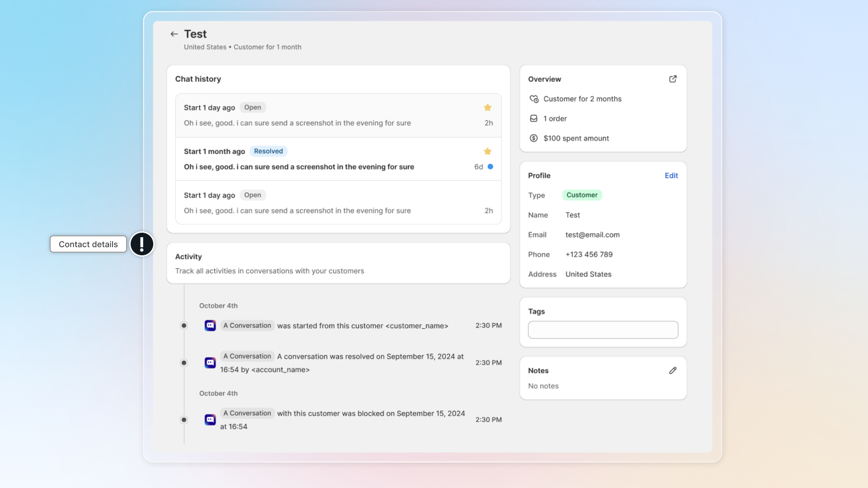Screen dimensions: 868x488
Task: Open Overview in external link icon
Action: tap(673, 79)
